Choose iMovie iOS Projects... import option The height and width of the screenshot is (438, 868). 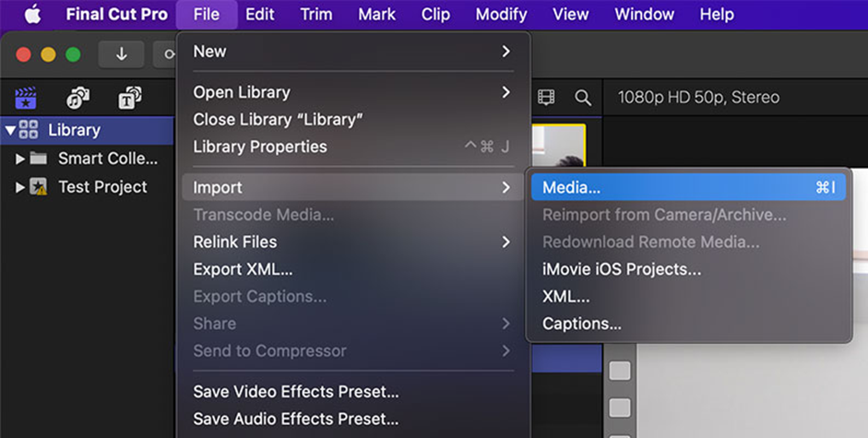pos(688,269)
